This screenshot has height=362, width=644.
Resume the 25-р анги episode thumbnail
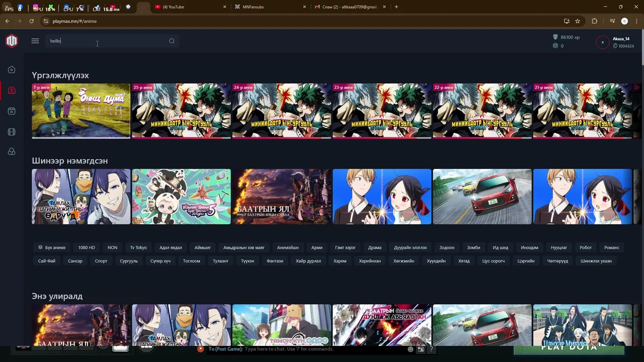coord(181,111)
